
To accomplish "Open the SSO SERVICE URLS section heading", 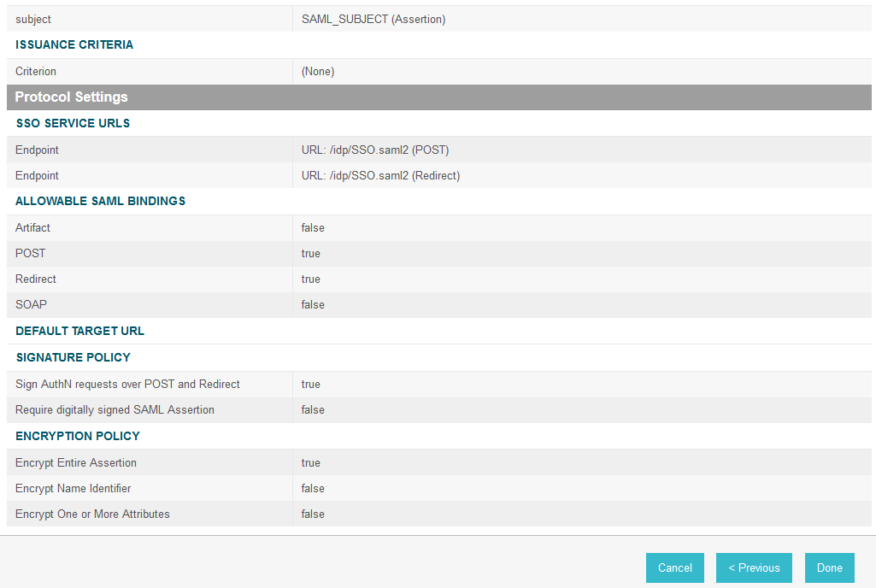I will pos(73,124).
